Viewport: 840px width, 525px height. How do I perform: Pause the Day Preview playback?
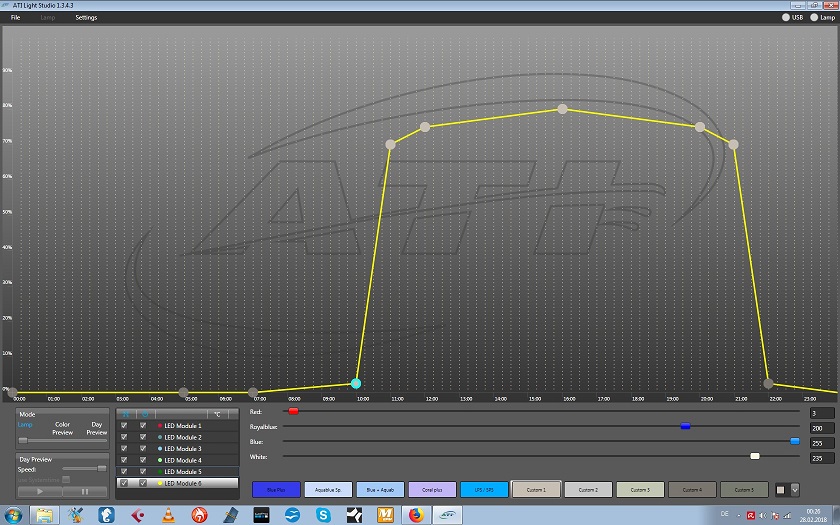point(85,491)
